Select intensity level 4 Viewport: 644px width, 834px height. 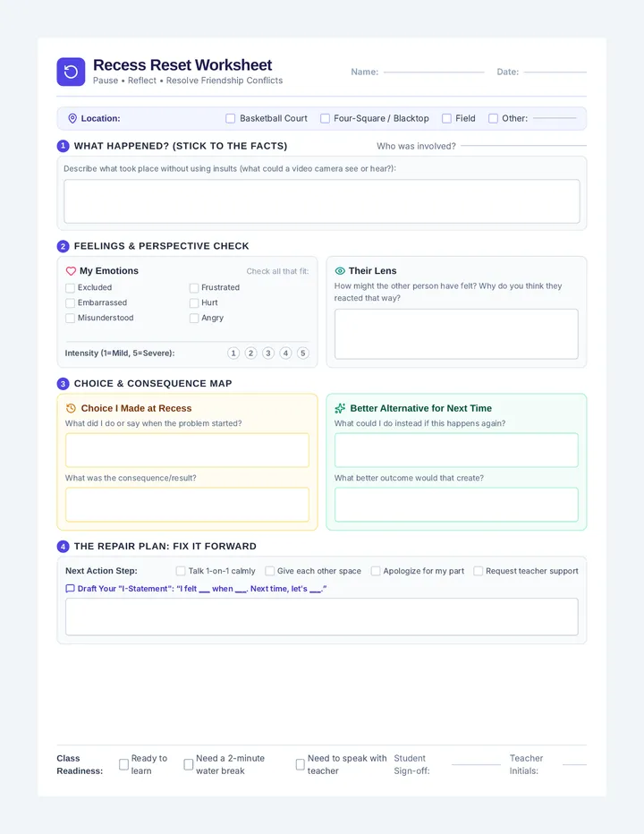pos(285,353)
